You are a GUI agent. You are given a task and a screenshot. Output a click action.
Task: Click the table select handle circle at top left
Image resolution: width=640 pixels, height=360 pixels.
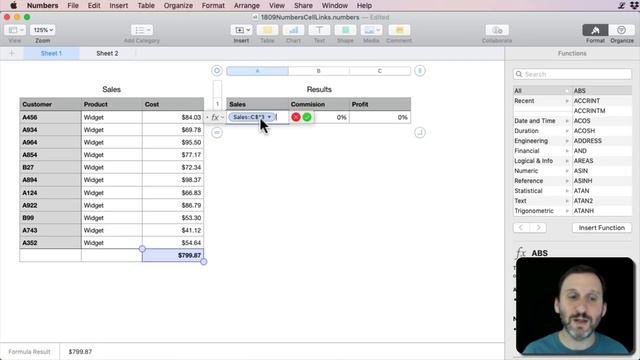(217, 71)
